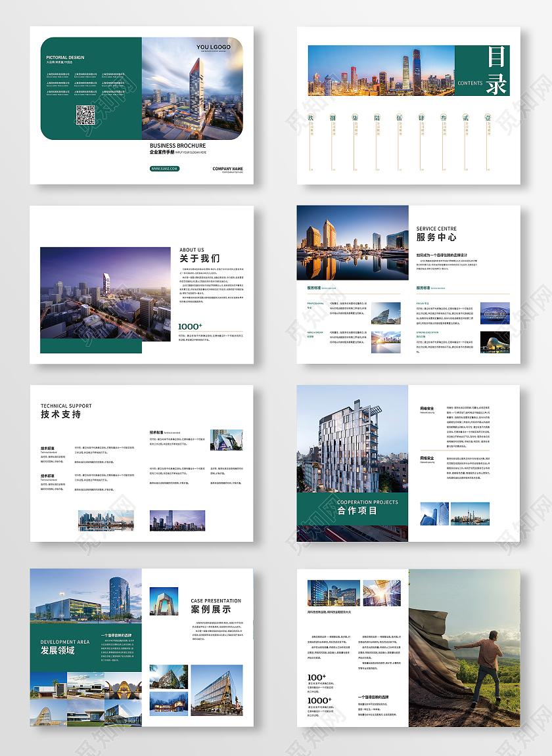Image resolution: width=552 pixels, height=756 pixels.
Task: Click the COMPANY NAME text on cover
Action: coord(227,169)
